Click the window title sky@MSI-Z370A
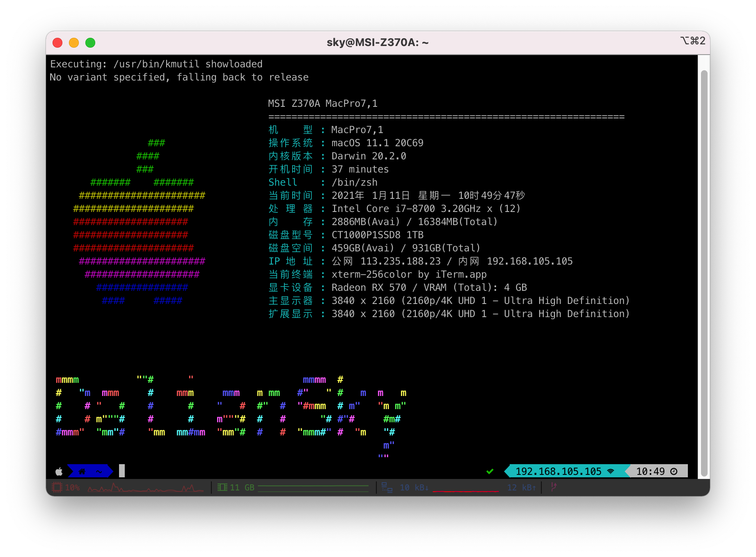 (x=378, y=42)
